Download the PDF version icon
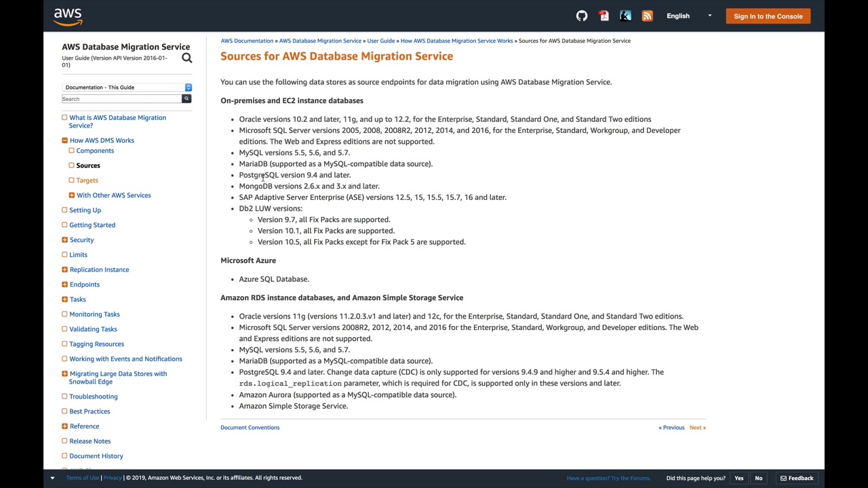The image size is (868, 488). tap(604, 16)
